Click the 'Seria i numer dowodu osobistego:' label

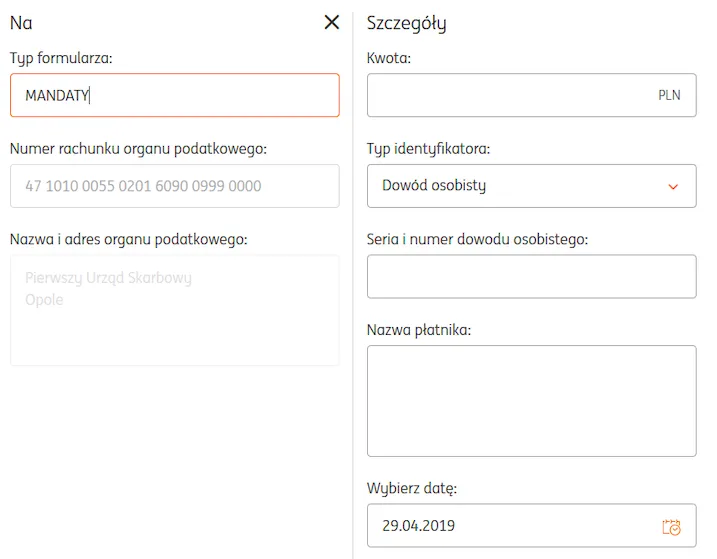pyautogui.click(x=477, y=239)
